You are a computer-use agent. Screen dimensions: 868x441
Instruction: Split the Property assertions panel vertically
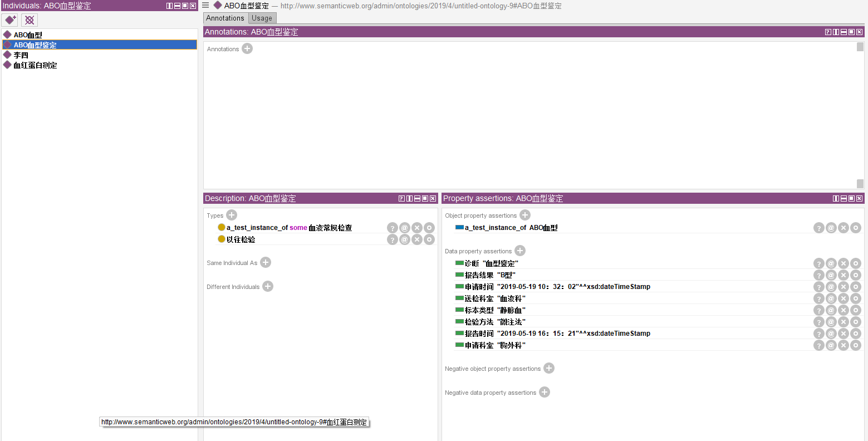pos(836,198)
